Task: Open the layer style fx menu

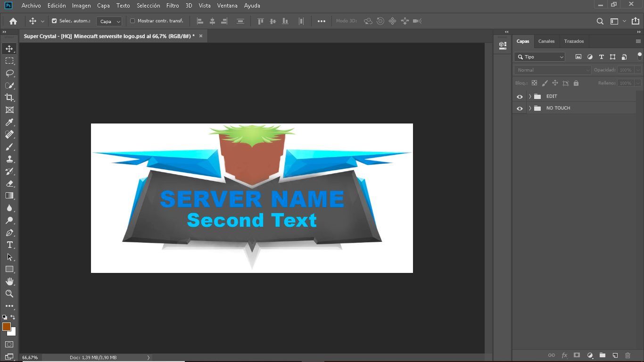Action: pos(564,355)
